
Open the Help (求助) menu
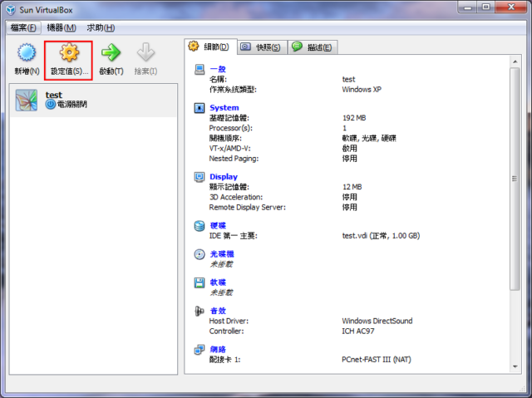(101, 27)
